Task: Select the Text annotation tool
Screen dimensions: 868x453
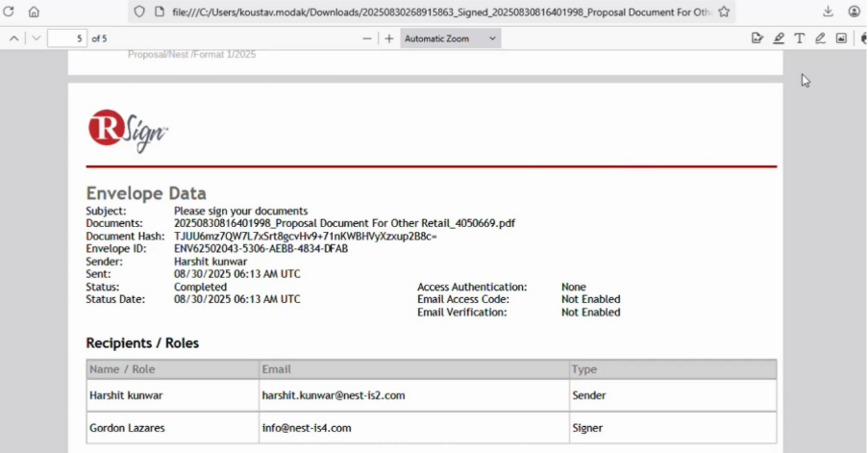Action: (x=799, y=38)
